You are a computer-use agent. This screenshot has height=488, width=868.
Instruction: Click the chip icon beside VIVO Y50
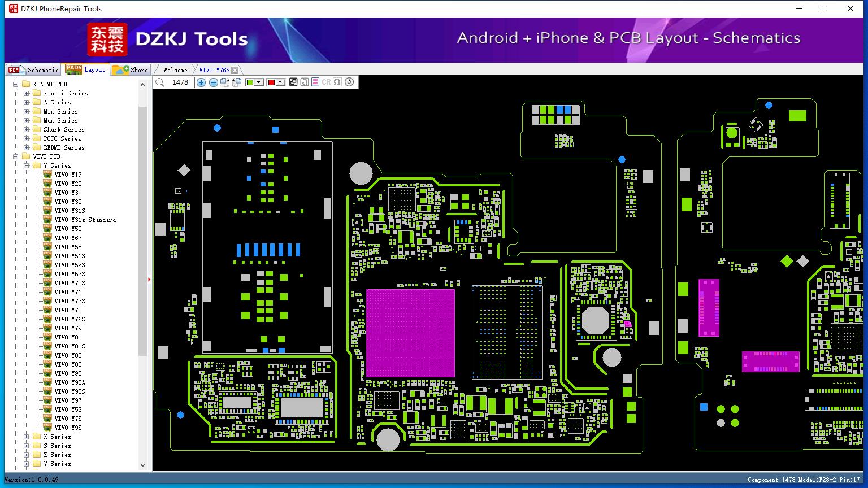tap(47, 229)
